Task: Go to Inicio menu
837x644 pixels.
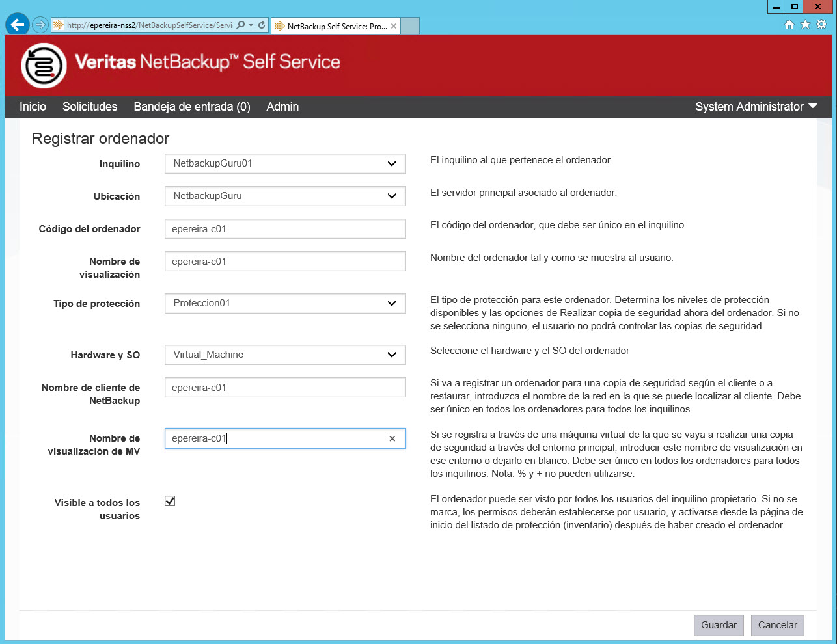Action: click(33, 107)
